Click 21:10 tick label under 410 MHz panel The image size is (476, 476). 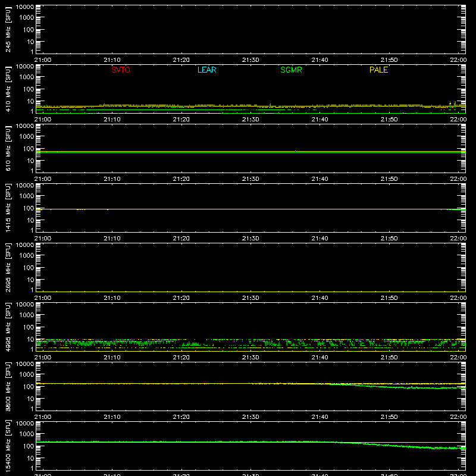click(112, 120)
